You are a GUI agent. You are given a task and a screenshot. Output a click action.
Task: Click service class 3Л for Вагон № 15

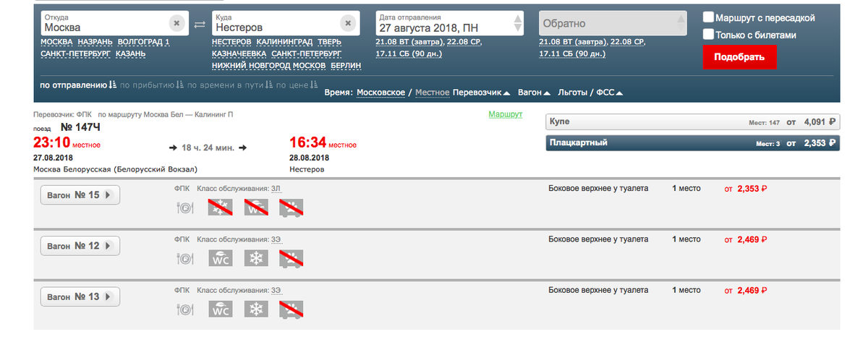pos(276,188)
